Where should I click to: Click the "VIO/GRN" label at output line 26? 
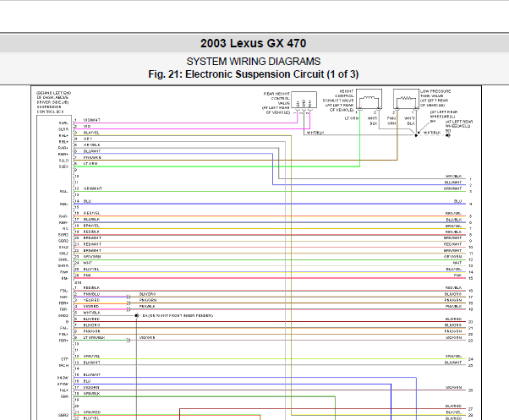pyautogui.click(x=453, y=388)
